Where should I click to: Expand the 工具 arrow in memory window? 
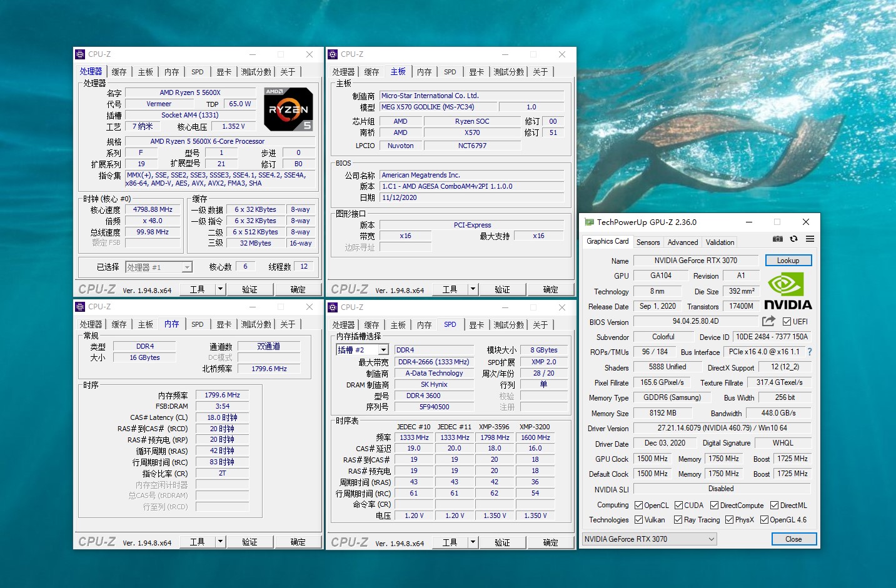[220, 542]
